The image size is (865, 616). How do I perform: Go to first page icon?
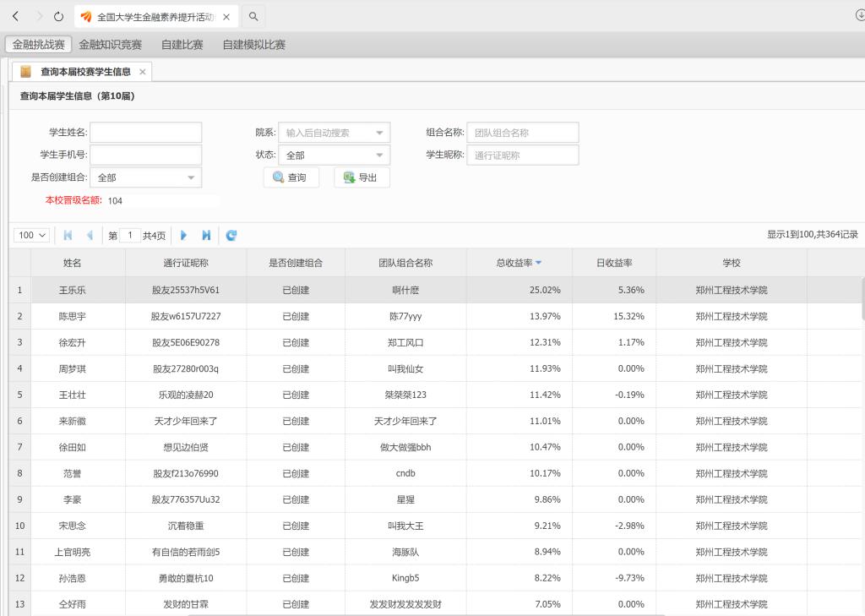coord(68,235)
